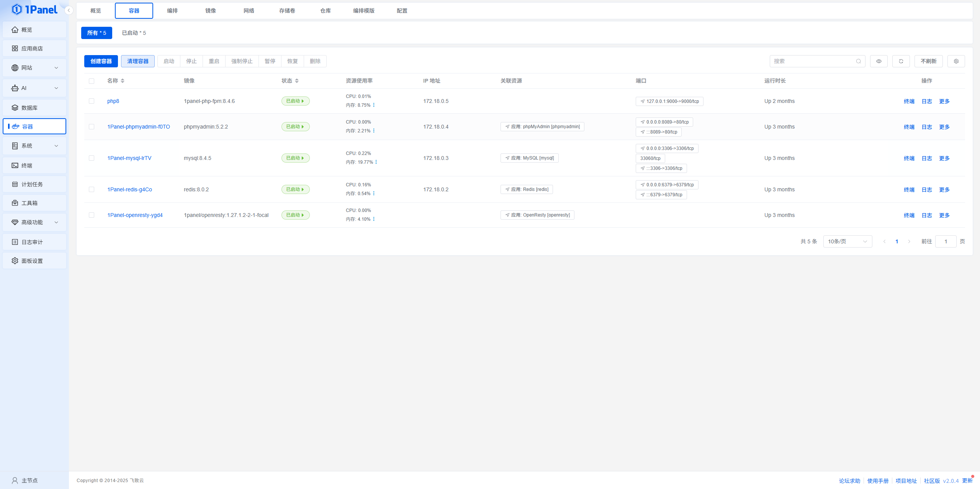Open the 1Panel-redis-g4Co container link
This screenshot has width=980, height=489.
[x=129, y=189]
